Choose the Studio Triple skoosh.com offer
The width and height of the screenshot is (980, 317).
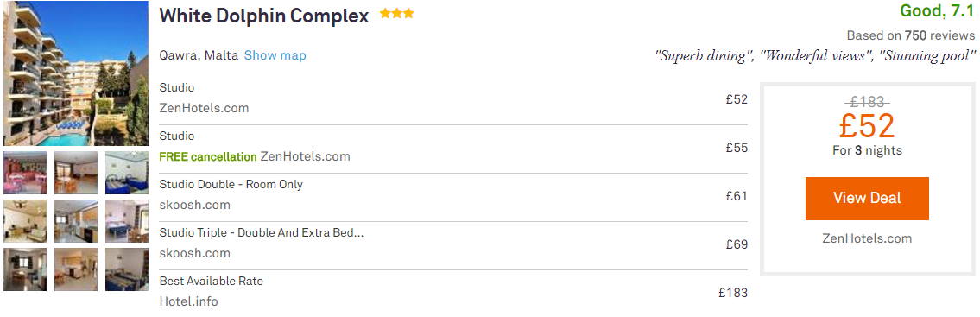(x=453, y=244)
